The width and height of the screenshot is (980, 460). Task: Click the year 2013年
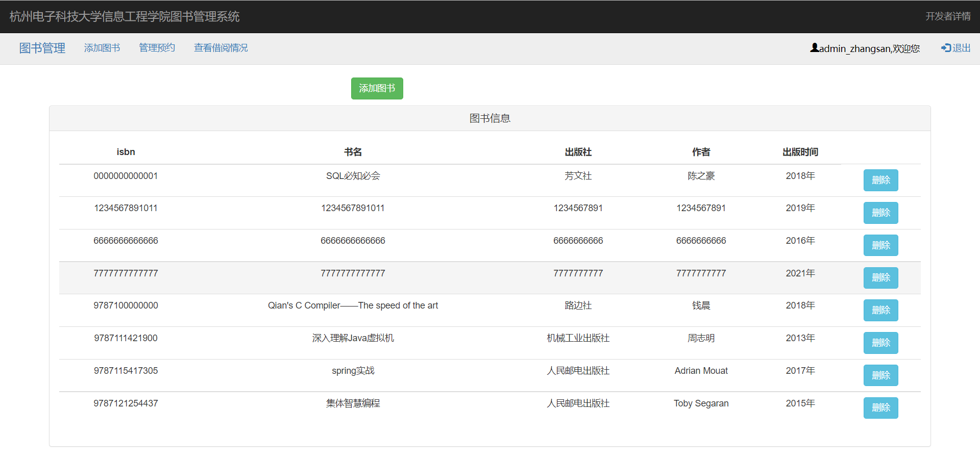point(800,338)
